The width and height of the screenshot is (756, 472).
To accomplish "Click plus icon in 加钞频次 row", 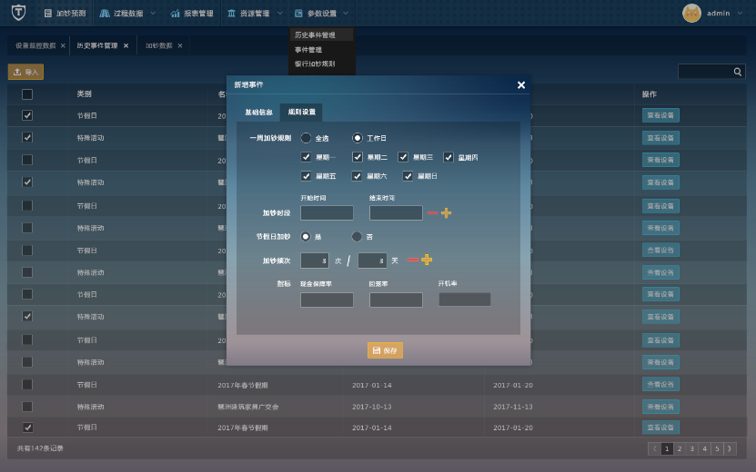I will (x=427, y=260).
